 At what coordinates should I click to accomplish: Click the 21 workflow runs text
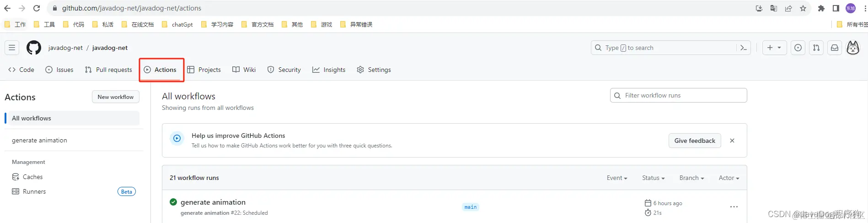click(x=194, y=178)
